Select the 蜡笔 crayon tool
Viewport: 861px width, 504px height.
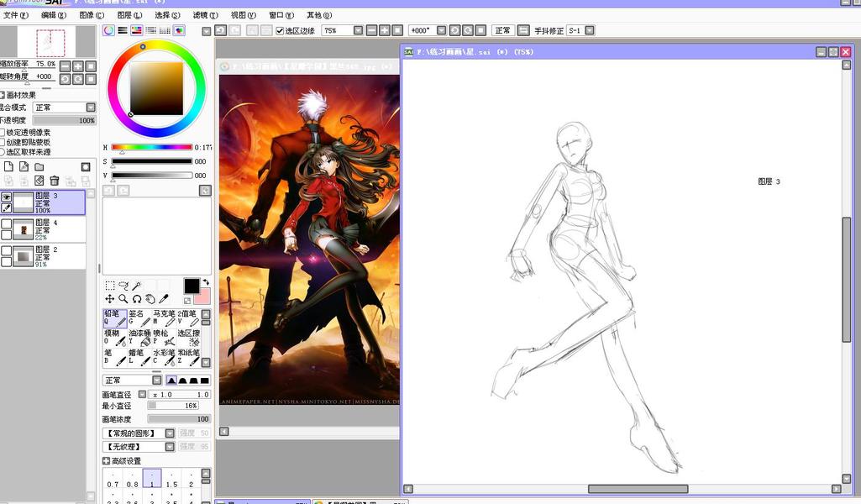pos(139,357)
